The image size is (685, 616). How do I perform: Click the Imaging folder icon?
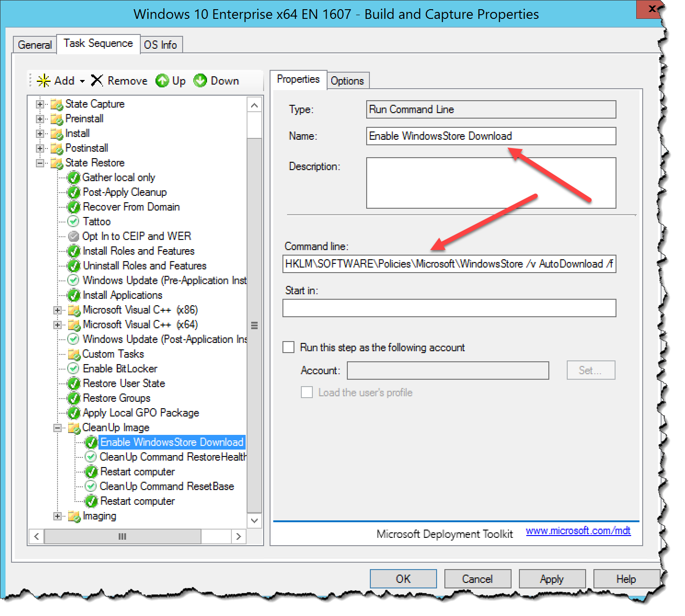point(74,516)
